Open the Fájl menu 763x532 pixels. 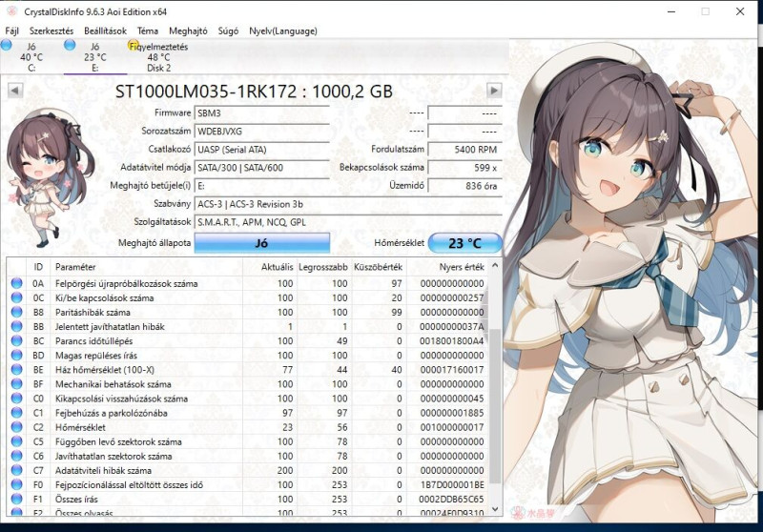(12, 31)
